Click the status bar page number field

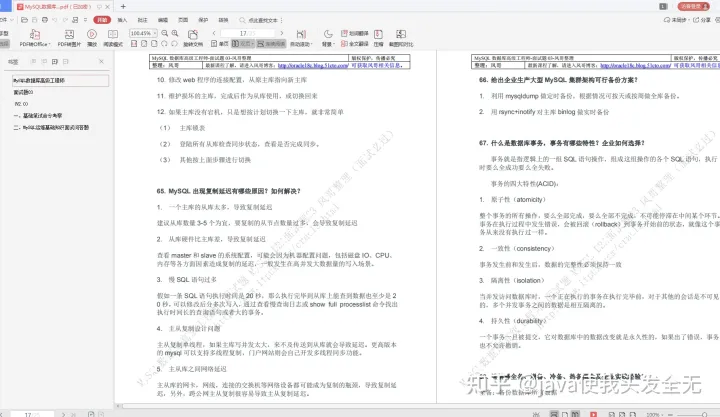pos(32,414)
